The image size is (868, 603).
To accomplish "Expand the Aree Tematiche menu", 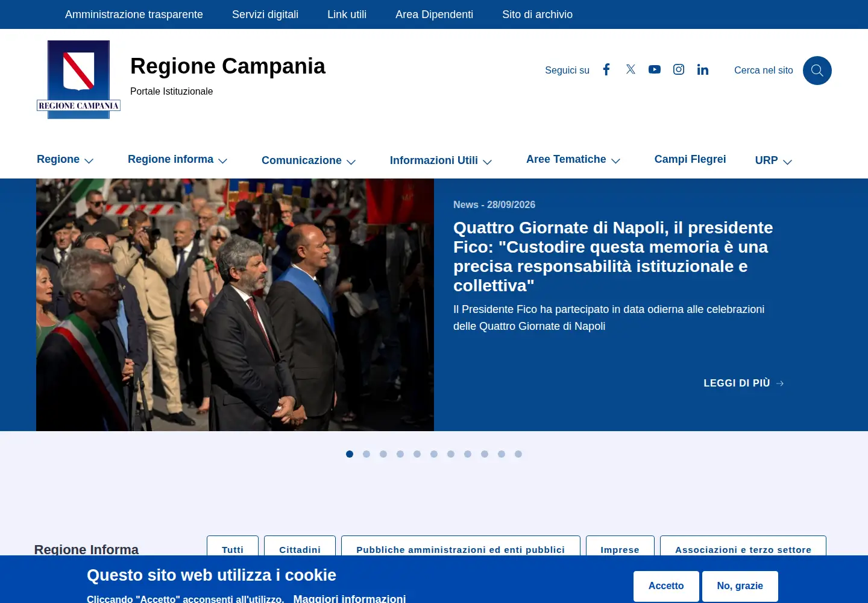I will tap(573, 160).
